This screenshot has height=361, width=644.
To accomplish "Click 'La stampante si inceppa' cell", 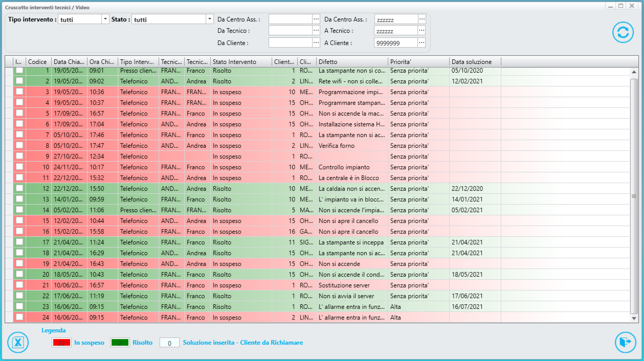I will [x=352, y=242].
